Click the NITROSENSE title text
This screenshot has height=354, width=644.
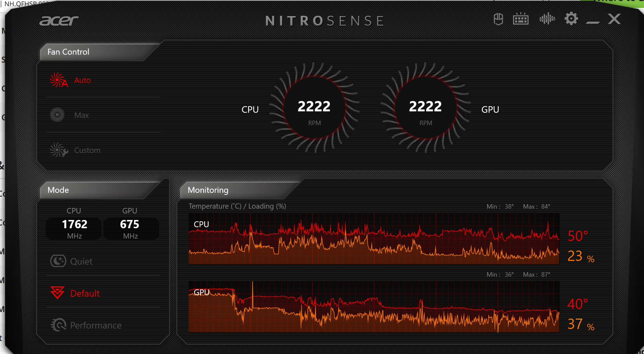point(325,21)
